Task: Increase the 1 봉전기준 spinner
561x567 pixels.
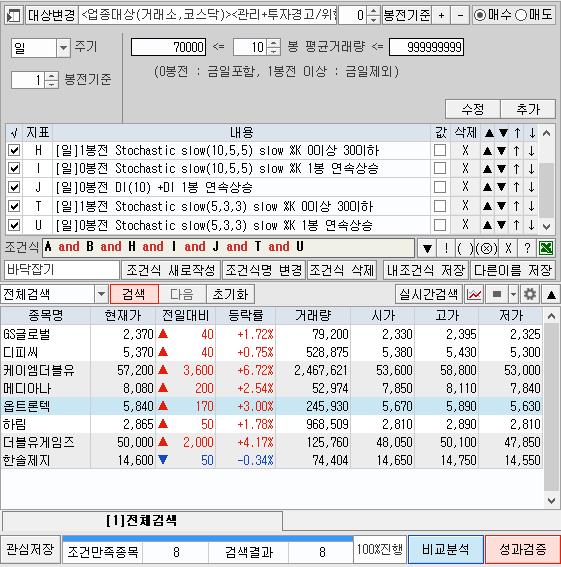Action: click(x=51, y=76)
